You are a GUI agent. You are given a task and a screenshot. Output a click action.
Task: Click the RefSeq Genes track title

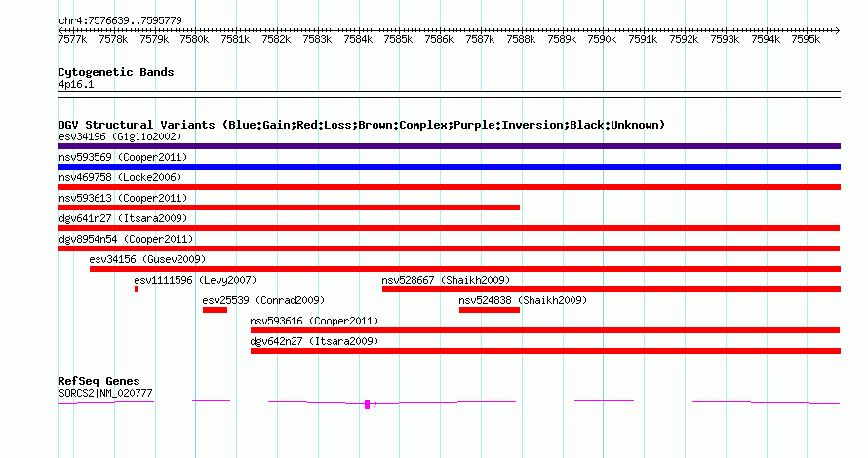click(x=99, y=381)
